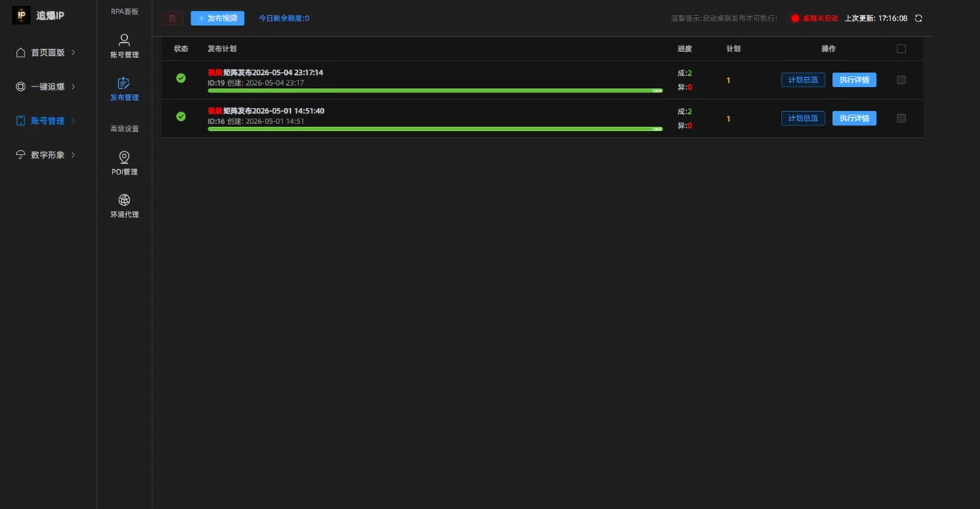Screen dimensions: 980x509
Task: Expand the 一键追爆 sidebar chevron
Action: coord(73,86)
